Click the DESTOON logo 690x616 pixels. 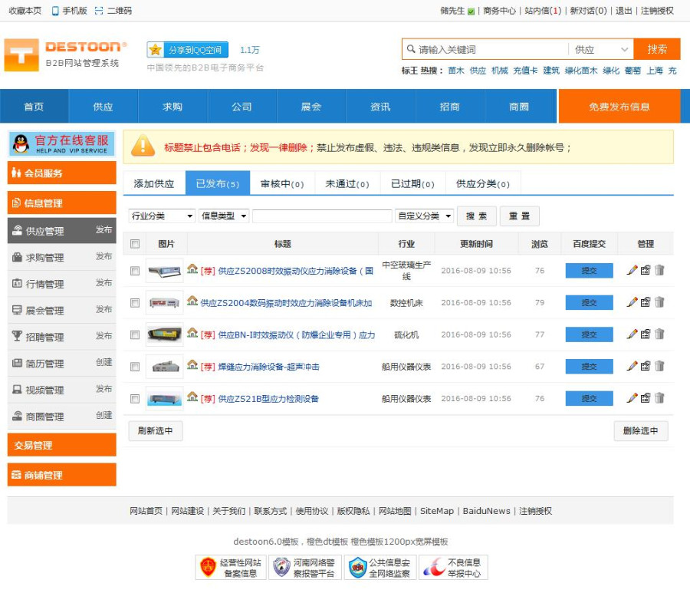point(65,54)
